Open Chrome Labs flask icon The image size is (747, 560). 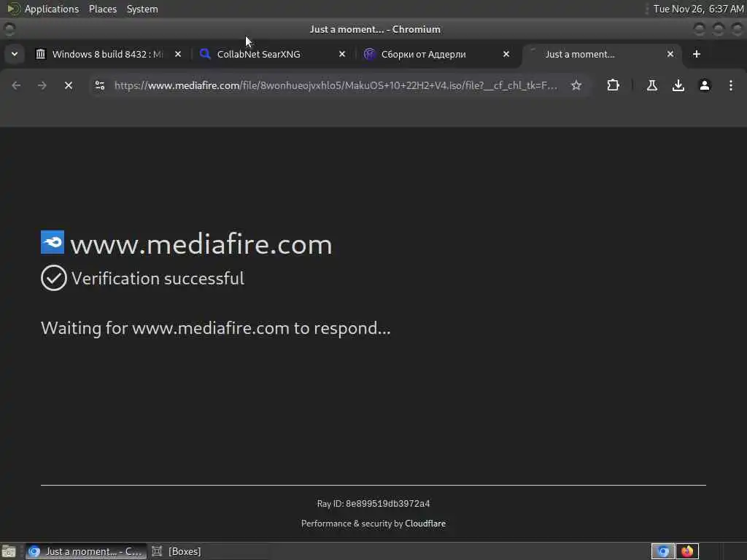[652, 85]
